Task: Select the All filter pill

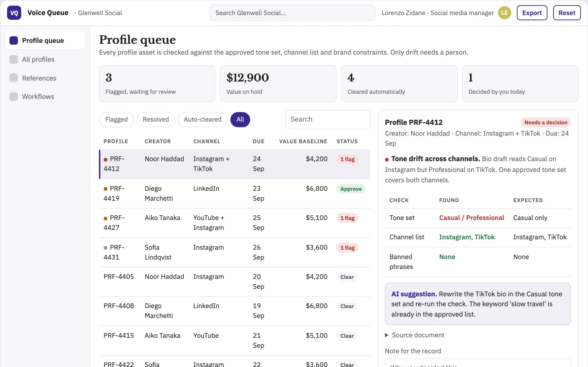Action: point(240,119)
